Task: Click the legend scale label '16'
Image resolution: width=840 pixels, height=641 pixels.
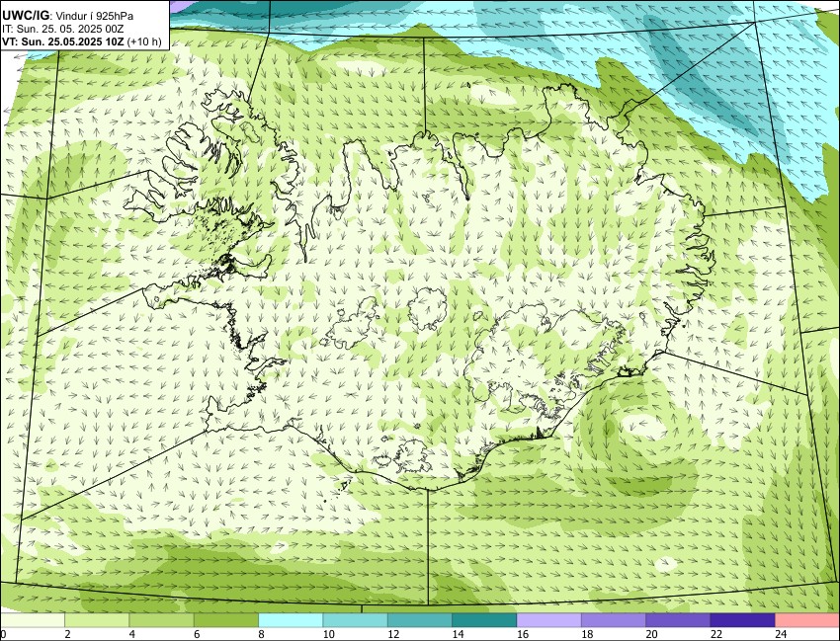Action: point(523,634)
